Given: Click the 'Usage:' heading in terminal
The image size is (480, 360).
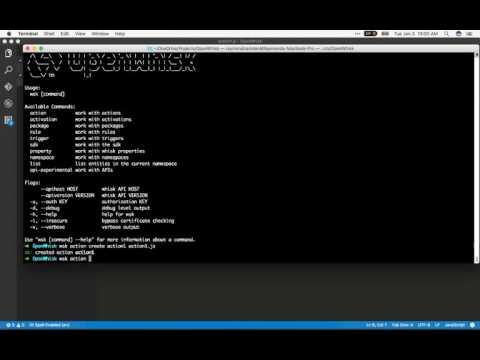Looking at the screenshot, I should [x=32, y=88].
